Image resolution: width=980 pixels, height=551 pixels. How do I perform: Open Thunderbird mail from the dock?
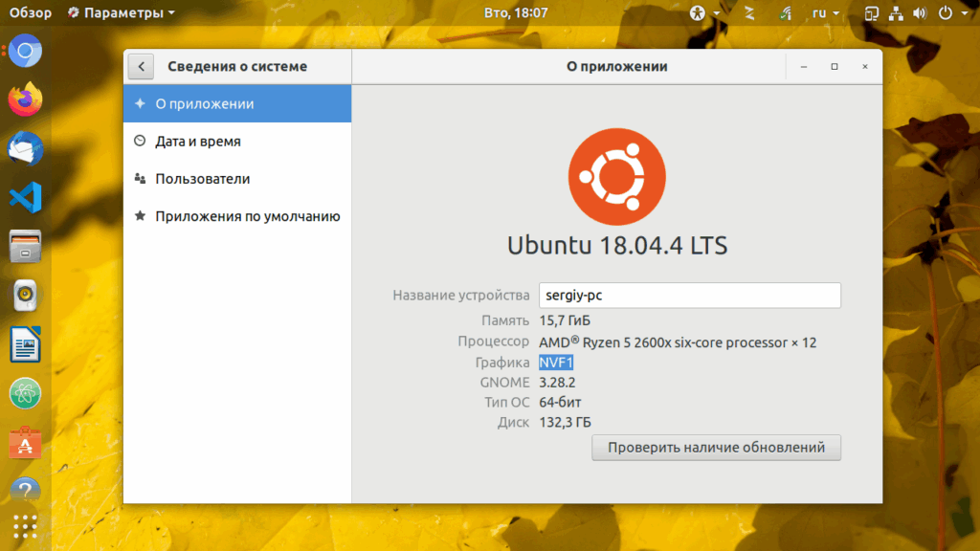click(x=25, y=148)
